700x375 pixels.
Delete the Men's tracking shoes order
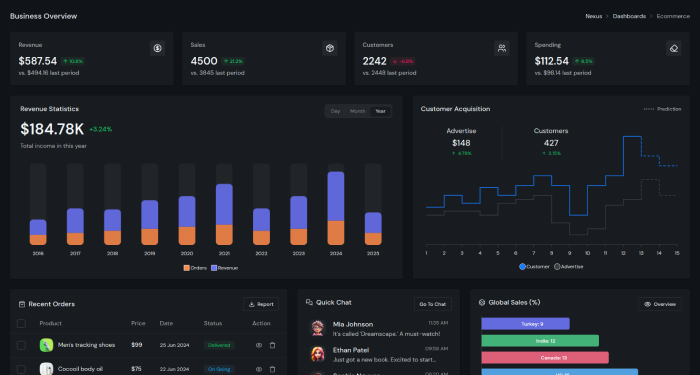pos(272,345)
